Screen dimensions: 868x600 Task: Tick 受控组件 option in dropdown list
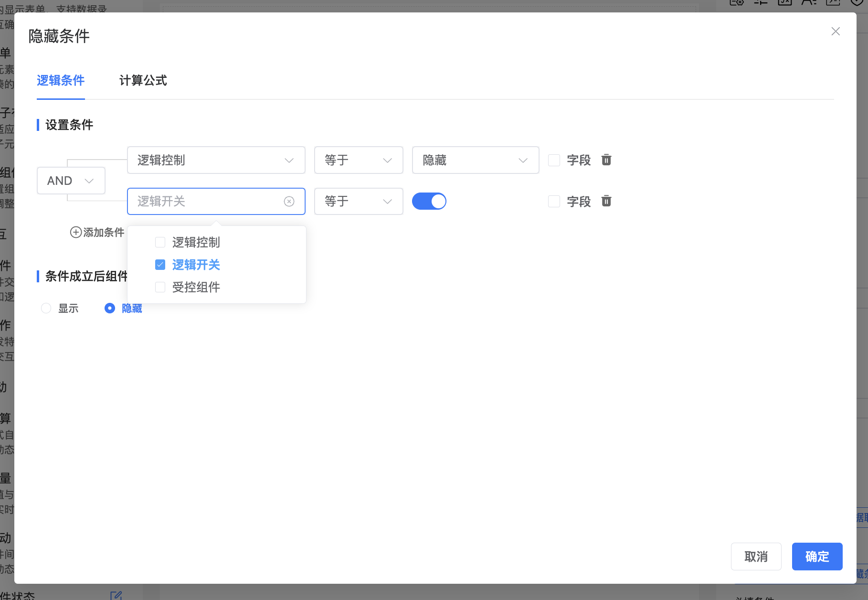(x=160, y=287)
